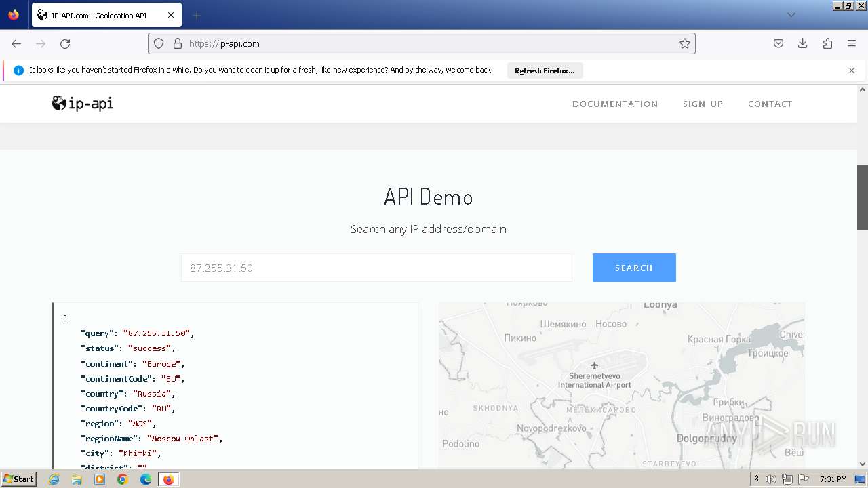
Task: Click the "city" Khimki line
Action: click(121, 453)
